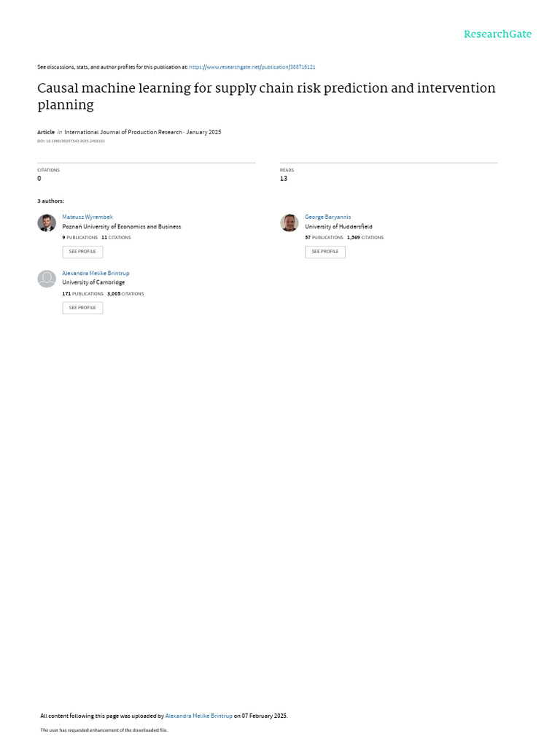The height and width of the screenshot is (747, 560).
Task: Click Poznań University of Economics and Business affiliation
Action: coord(122,227)
